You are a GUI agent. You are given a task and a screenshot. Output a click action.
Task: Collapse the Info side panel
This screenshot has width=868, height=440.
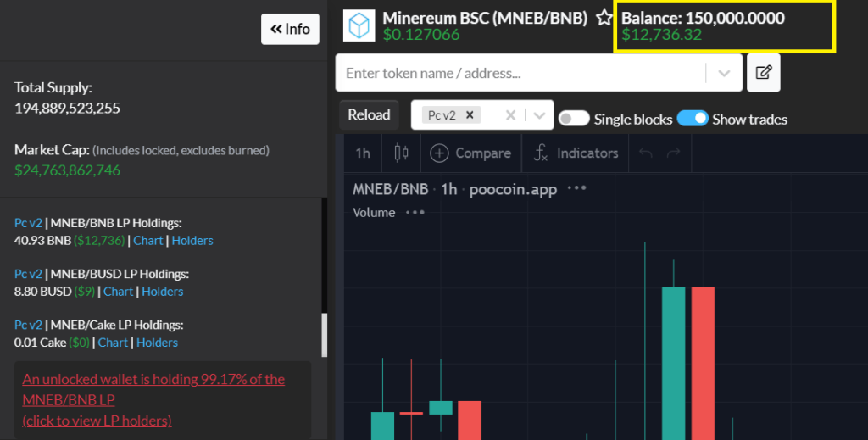point(290,29)
